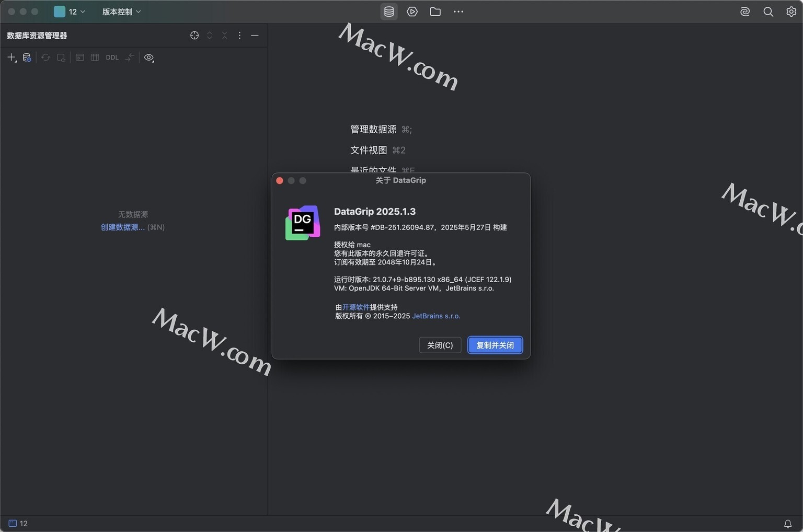
Task: Click the 授权给 mac text
Action: 352,245
